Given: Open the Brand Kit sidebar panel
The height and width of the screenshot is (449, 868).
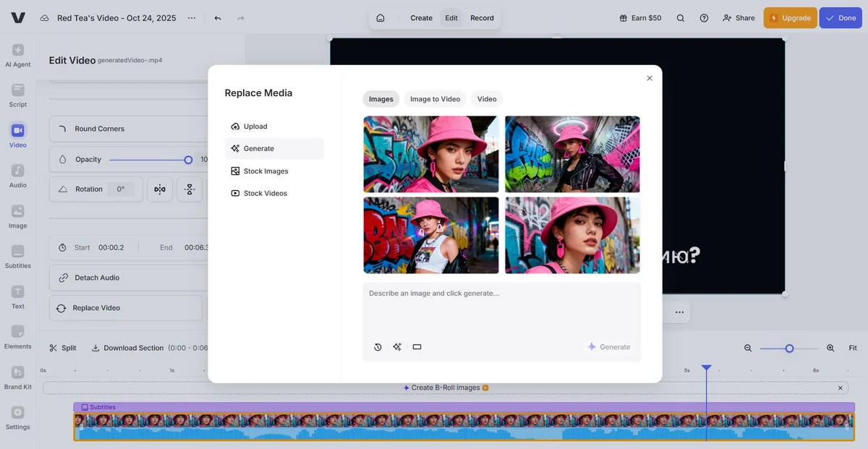Looking at the screenshot, I should click(x=18, y=377).
